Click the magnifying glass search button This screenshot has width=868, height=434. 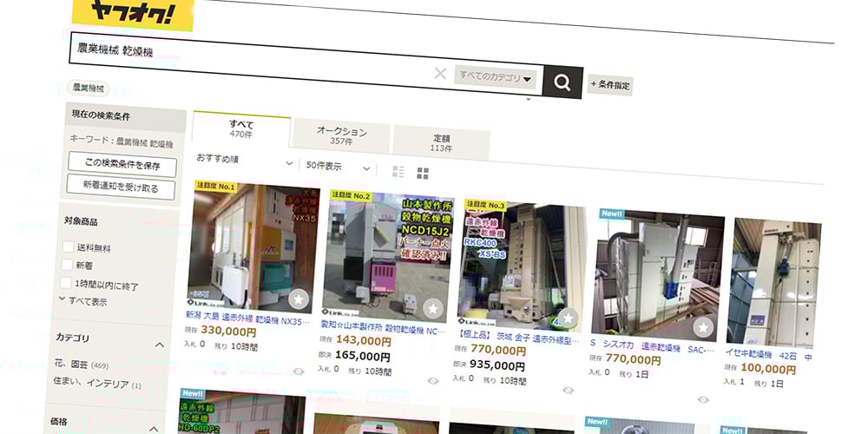pos(562,82)
